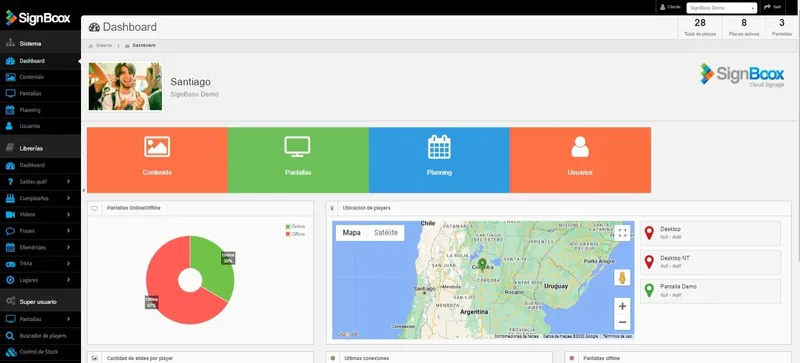The image size is (800, 363).
Task: Click the Santiago user name heading
Action: (190, 82)
